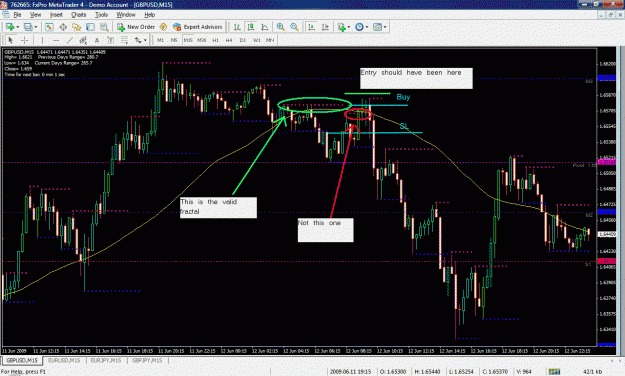Select the Text Label tool
Screen dimensions: 625x376
[110, 40]
